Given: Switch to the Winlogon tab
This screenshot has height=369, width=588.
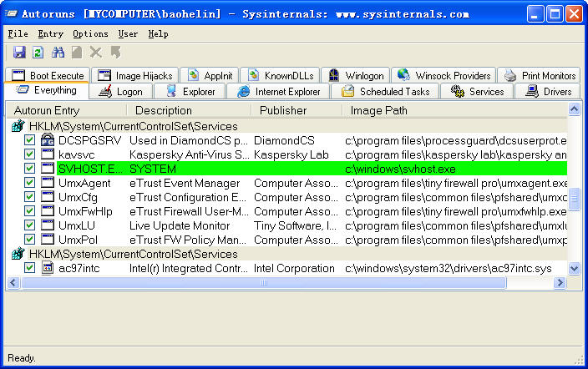Looking at the screenshot, I should tap(357, 75).
